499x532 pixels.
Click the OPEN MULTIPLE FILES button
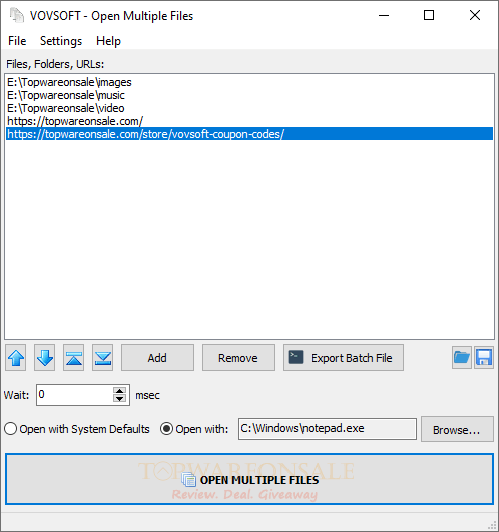[249, 479]
